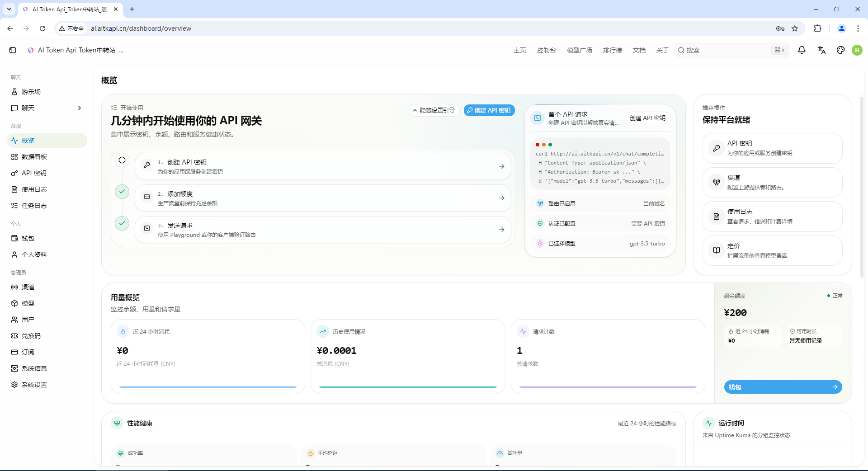This screenshot has width=868, height=471.
Task: Open the Chrome three-dot menu
Action: click(x=858, y=28)
